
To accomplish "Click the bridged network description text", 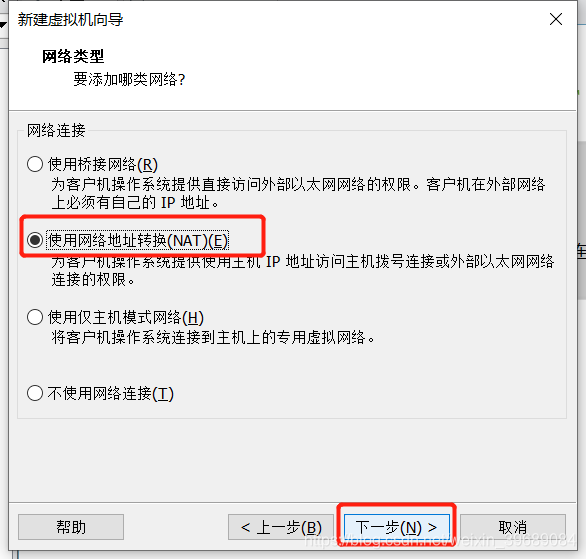I will point(298,193).
